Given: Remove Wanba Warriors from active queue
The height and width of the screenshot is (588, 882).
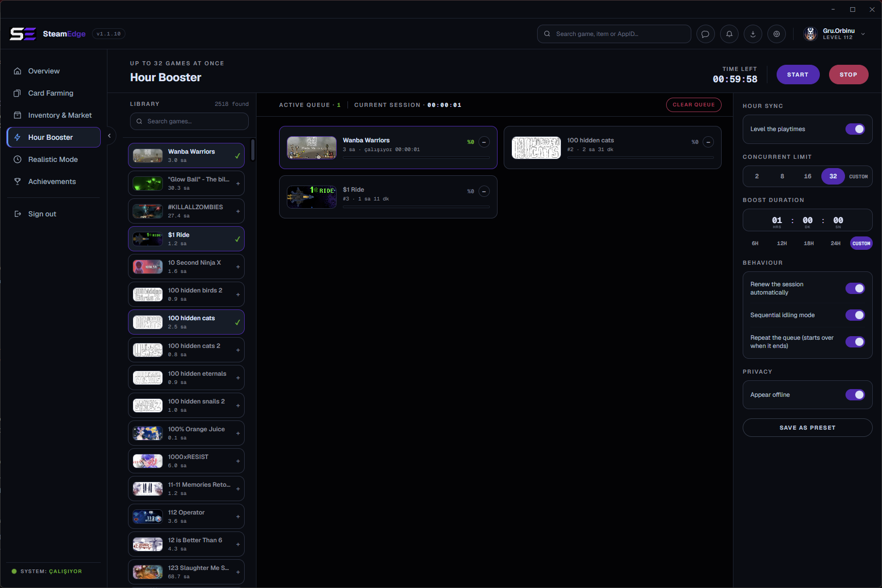Looking at the screenshot, I should pyautogui.click(x=484, y=142).
